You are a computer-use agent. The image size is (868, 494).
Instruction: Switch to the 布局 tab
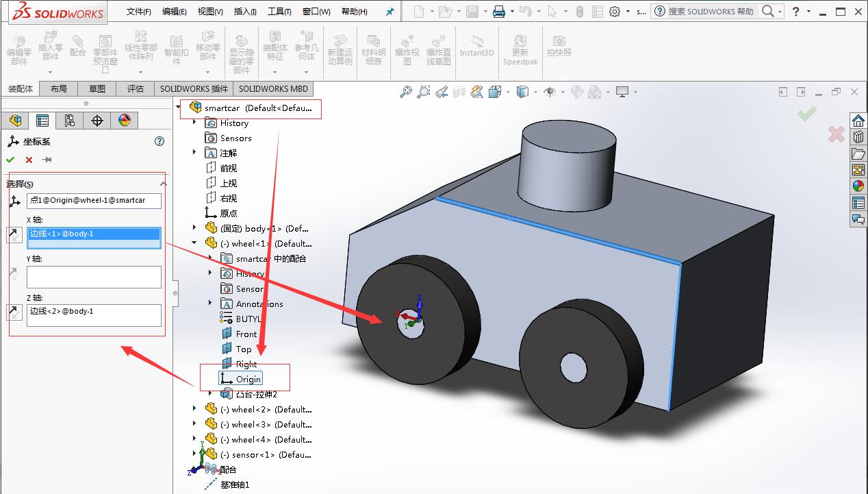[59, 88]
